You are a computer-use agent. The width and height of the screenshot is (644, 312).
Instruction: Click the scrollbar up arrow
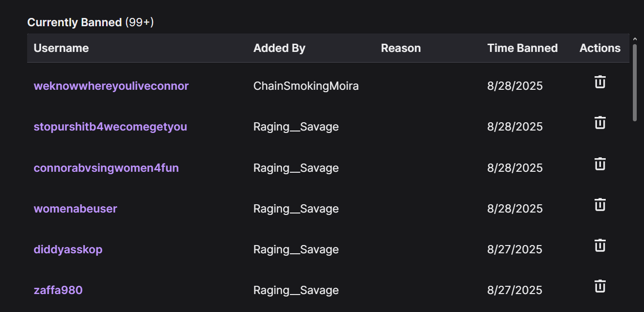coord(635,39)
